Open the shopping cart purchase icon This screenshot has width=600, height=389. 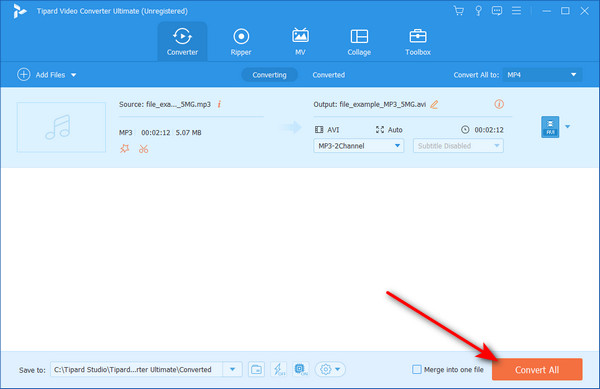tap(458, 11)
